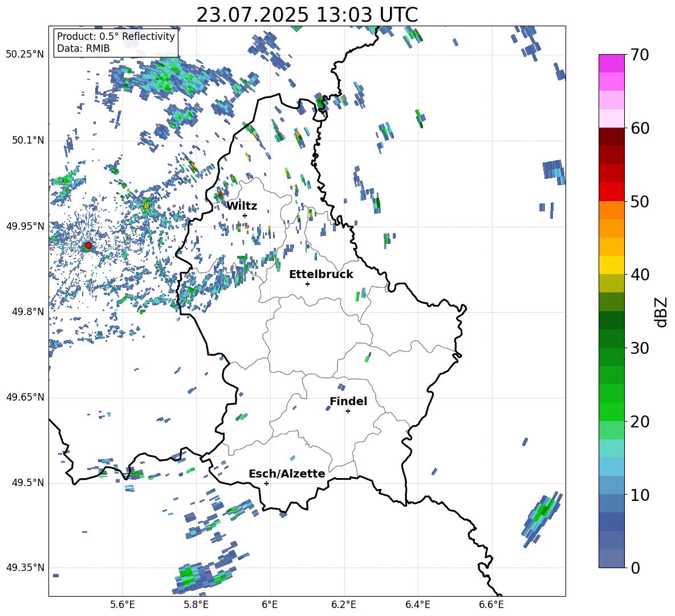Click the Wiltz city label
675x616 pixels.
pos(242,206)
